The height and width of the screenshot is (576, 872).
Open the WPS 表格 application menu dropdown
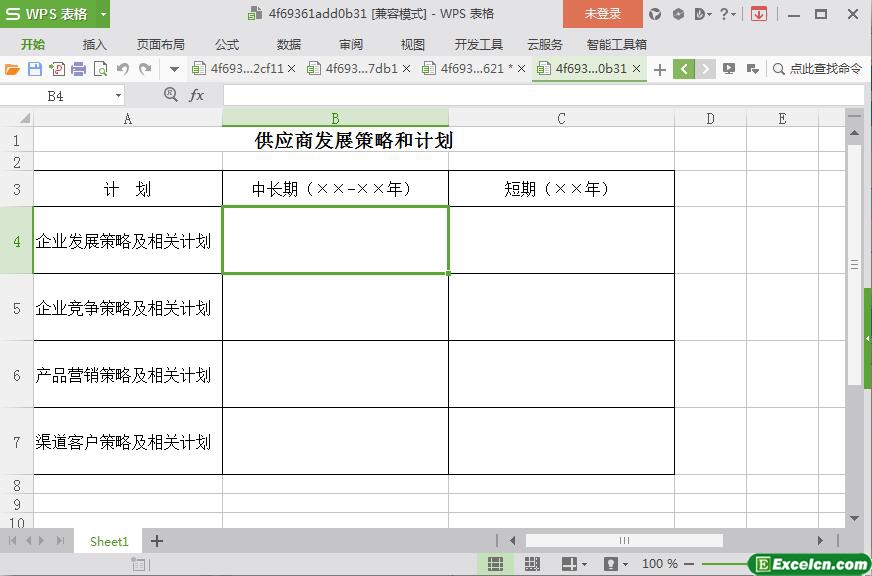click(103, 14)
